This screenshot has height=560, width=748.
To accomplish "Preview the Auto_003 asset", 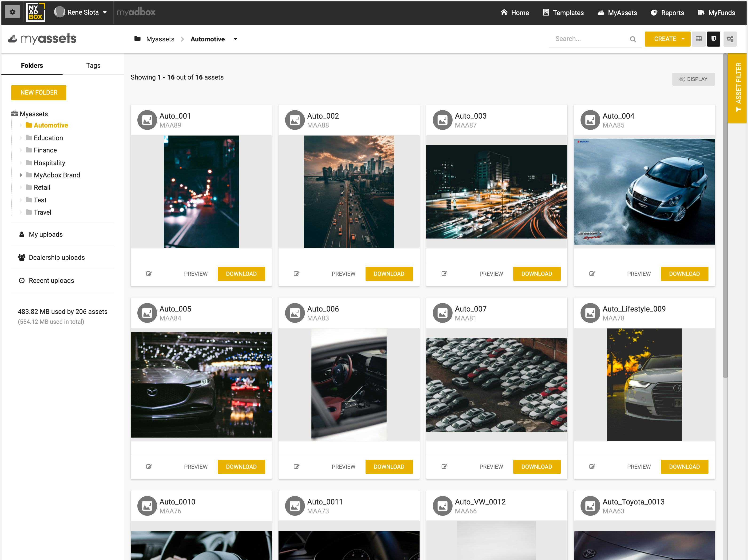I will (x=491, y=274).
